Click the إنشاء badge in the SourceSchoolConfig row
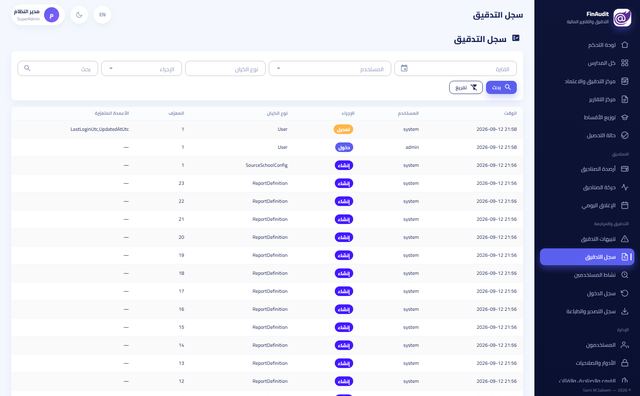Viewport: 640px width, 396px height. point(344,165)
